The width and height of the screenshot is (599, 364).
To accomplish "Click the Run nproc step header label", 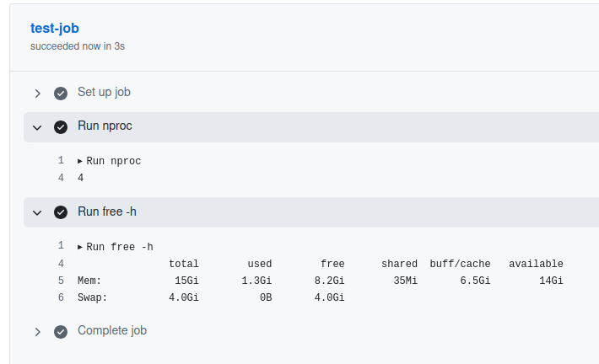I will [105, 126].
